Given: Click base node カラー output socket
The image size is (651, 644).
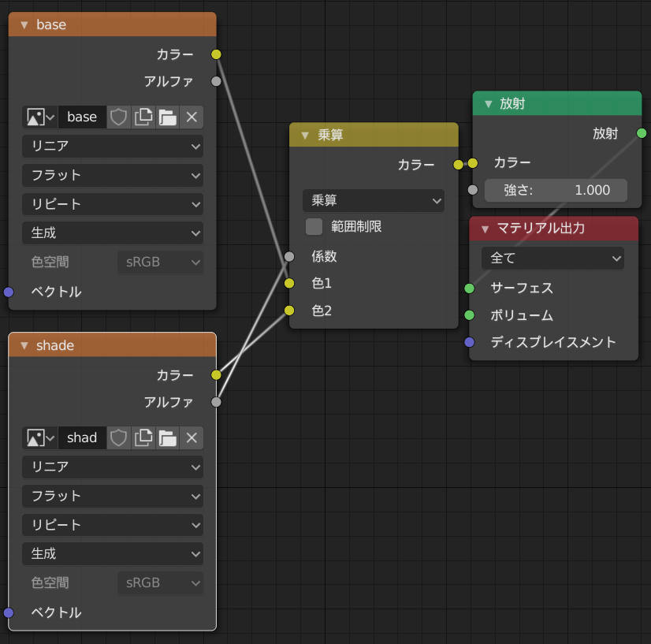Looking at the screenshot, I should pos(216,54).
